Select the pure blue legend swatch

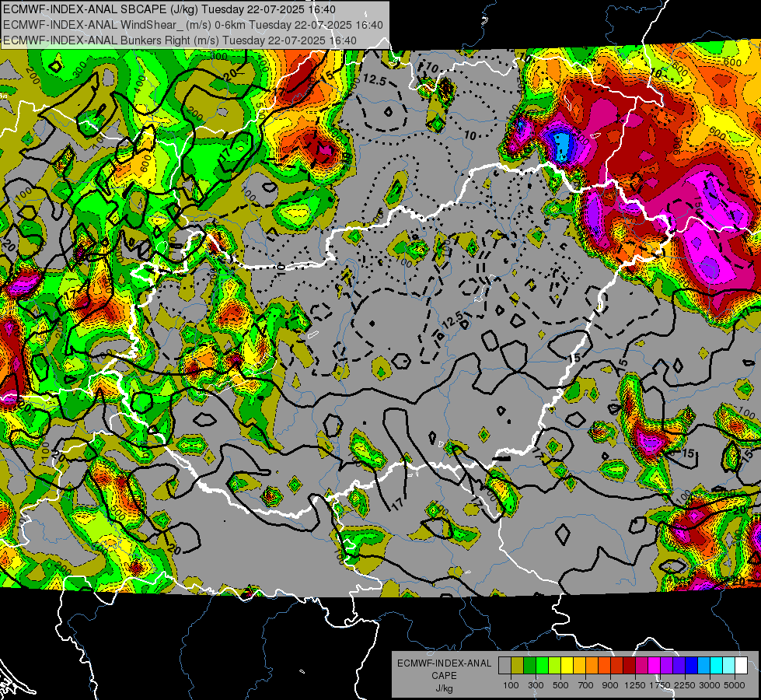[692, 666]
